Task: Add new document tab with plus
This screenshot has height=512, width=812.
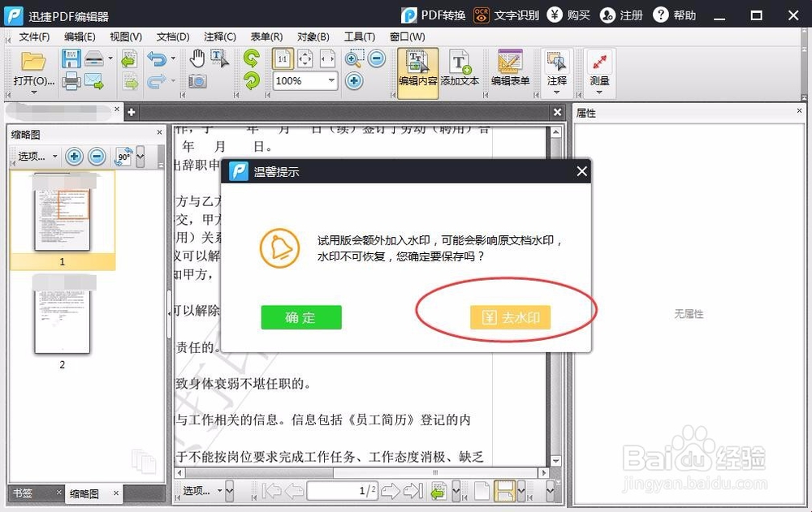Action: 132,112
